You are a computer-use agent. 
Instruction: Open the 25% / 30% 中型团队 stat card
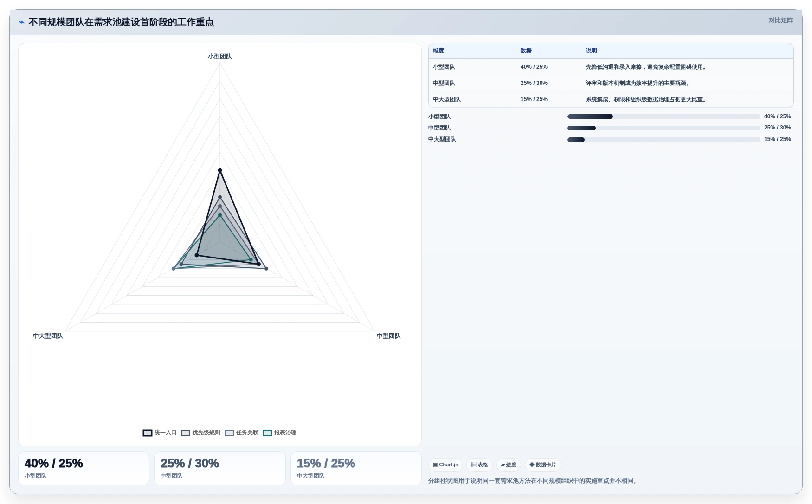click(x=220, y=468)
